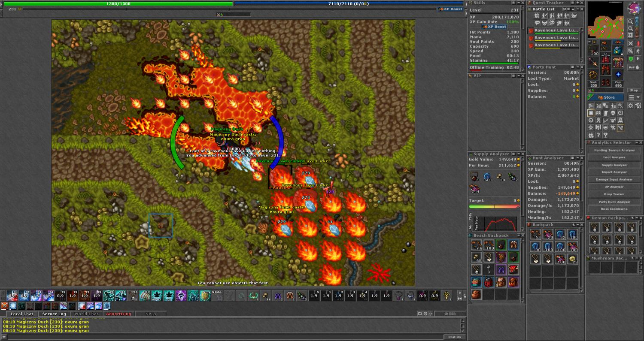Switch to Advertising chat tab
Image resolution: width=644 pixels, height=341 pixels.
[x=118, y=314]
